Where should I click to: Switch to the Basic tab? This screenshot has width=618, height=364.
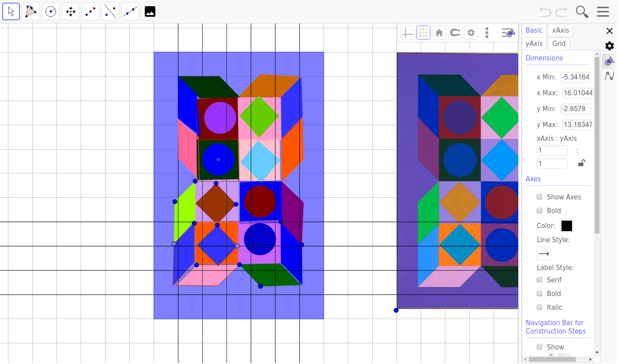point(534,30)
